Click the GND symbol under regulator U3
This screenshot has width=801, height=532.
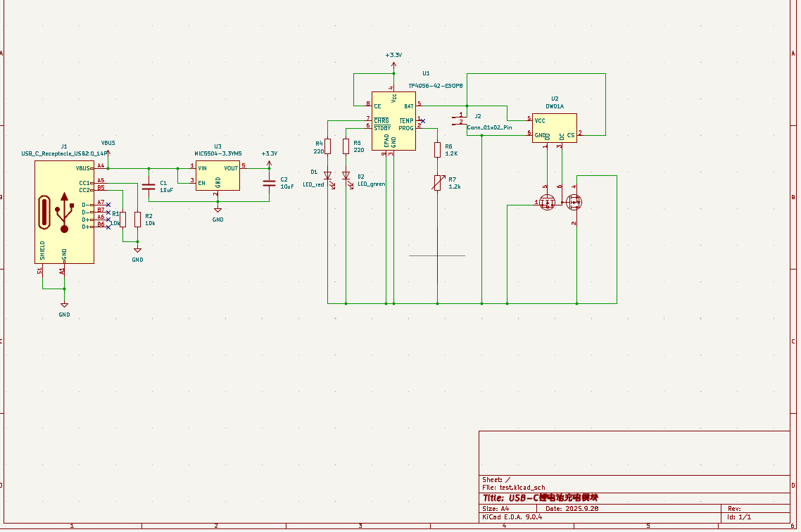pyautogui.click(x=217, y=211)
